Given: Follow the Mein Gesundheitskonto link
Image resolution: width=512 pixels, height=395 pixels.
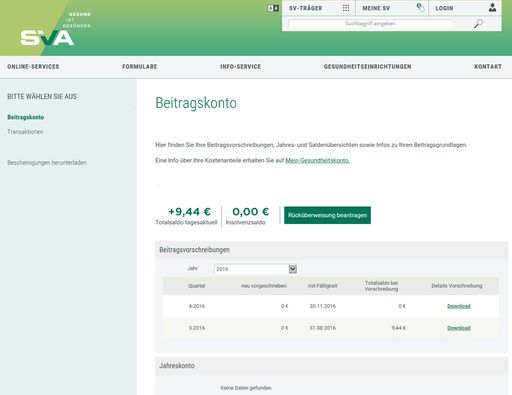Looking at the screenshot, I should pyautogui.click(x=317, y=160).
